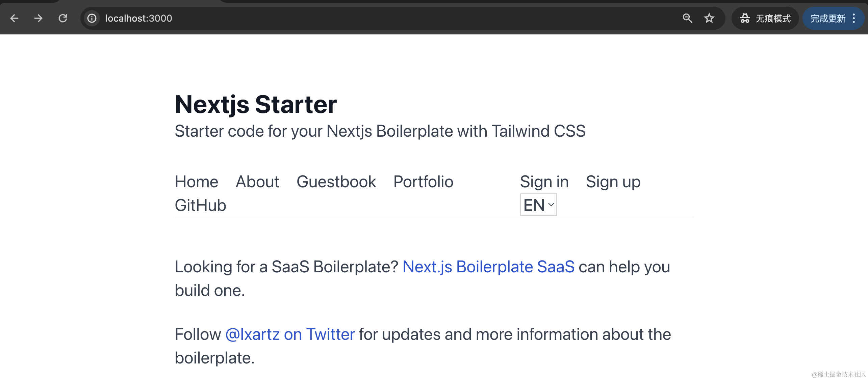Click the Sign up link

pyautogui.click(x=613, y=182)
